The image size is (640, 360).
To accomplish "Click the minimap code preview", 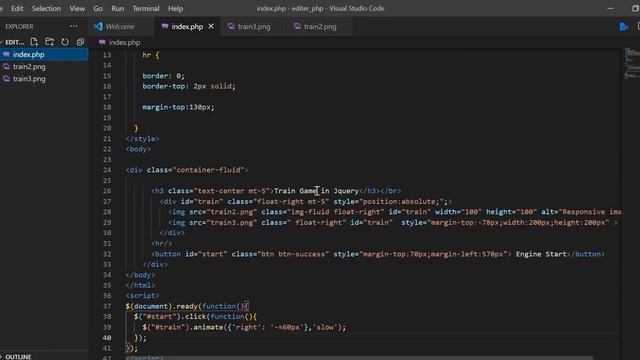I will click(x=632, y=63).
